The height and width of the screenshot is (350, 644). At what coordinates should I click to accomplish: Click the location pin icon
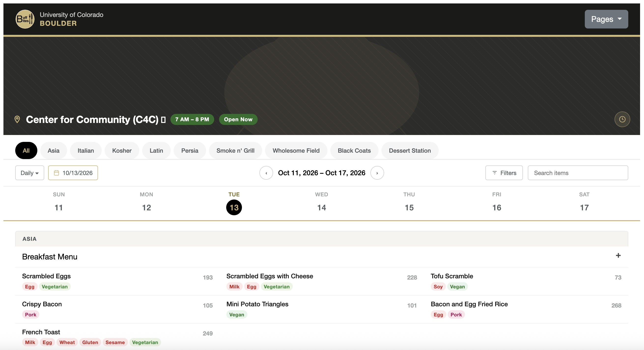coord(17,120)
